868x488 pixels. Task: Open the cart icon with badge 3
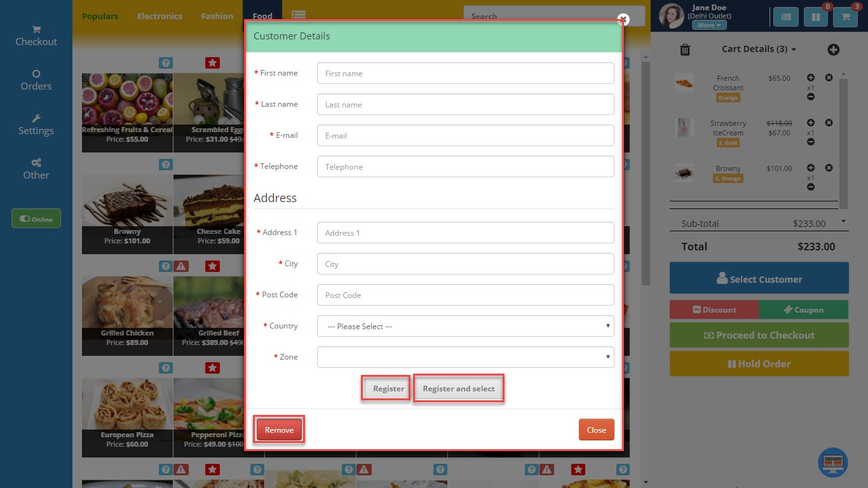click(846, 17)
